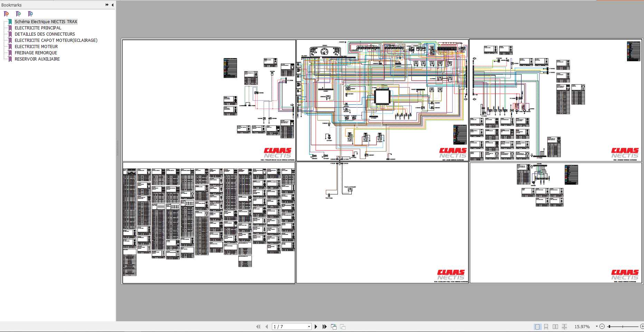Screen dimensions: 644x332
Task: Go back to the previous view
Action: (x=334, y=326)
